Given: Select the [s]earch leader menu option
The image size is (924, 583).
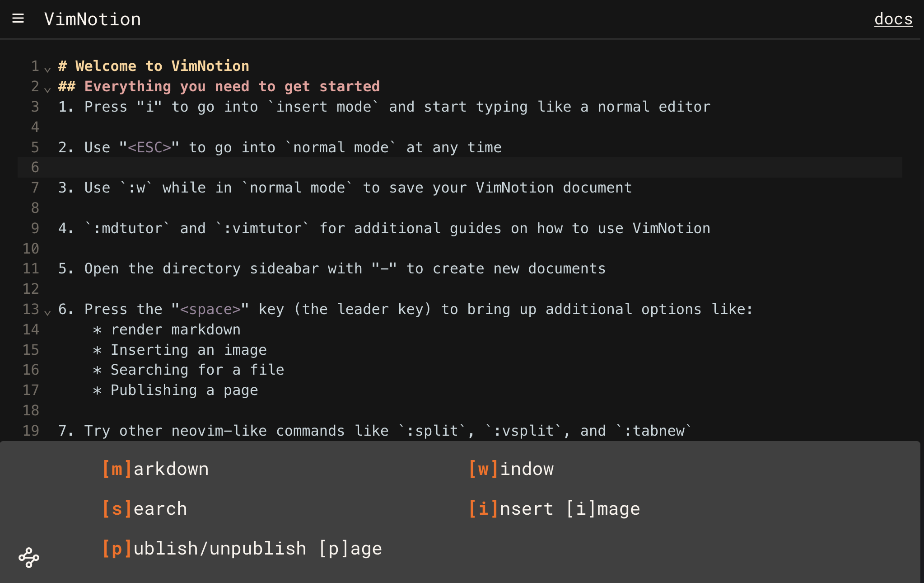Looking at the screenshot, I should [145, 509].
